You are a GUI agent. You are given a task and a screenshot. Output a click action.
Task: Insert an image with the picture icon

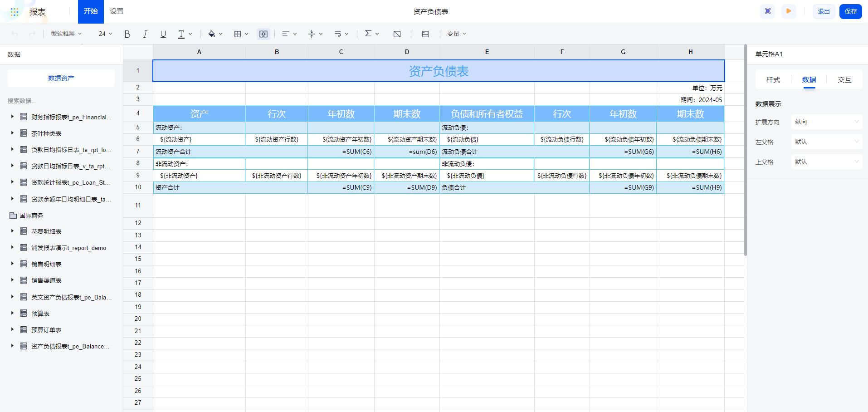425,34
